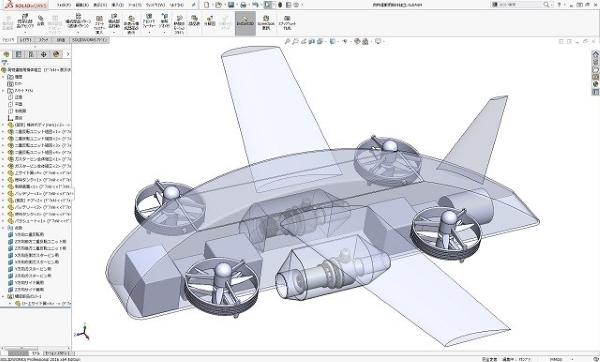Switch to the レイアウト ribbon tab
Viewport: 600px width, 362px height.
[26, 40]
